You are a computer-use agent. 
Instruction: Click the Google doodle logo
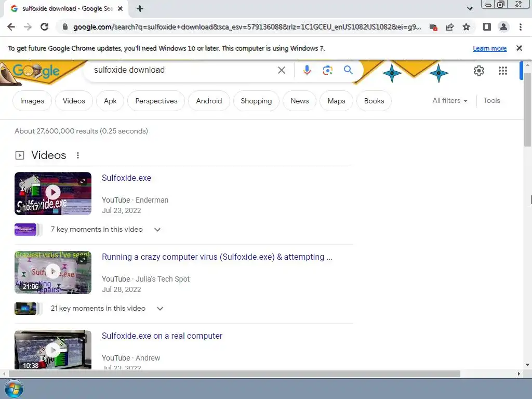(36, 71)
